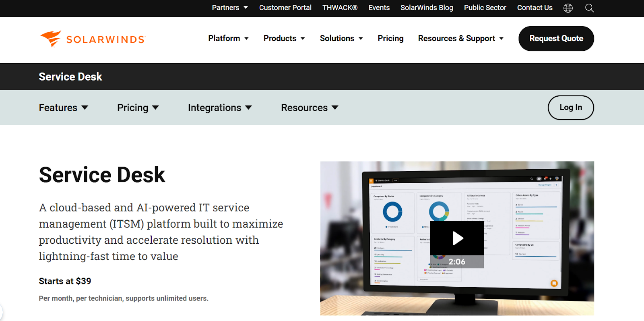Go to Pricing in main navigation
Screen dimensions: 644x321
(x=390, y=38)
